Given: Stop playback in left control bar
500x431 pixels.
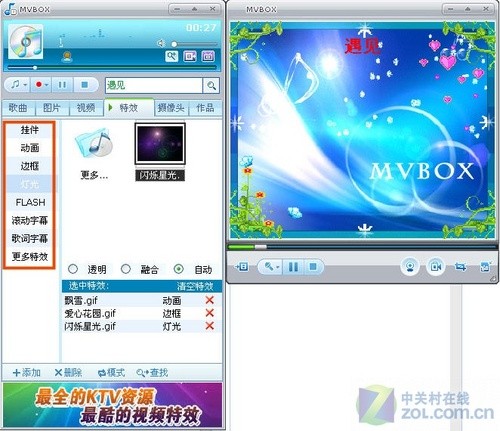Looking at the screenshot, I should click(x=85, y=85).
